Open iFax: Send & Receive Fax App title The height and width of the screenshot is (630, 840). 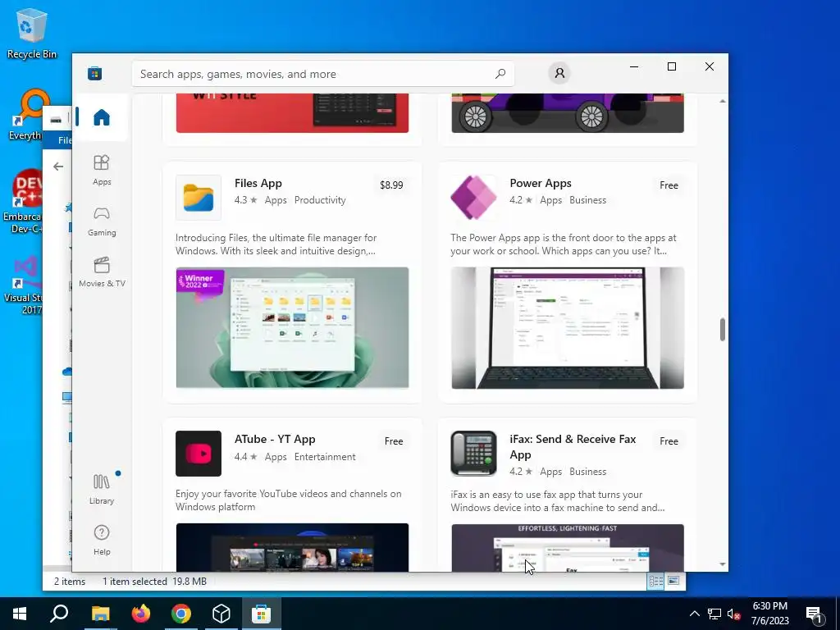[573, 447]
